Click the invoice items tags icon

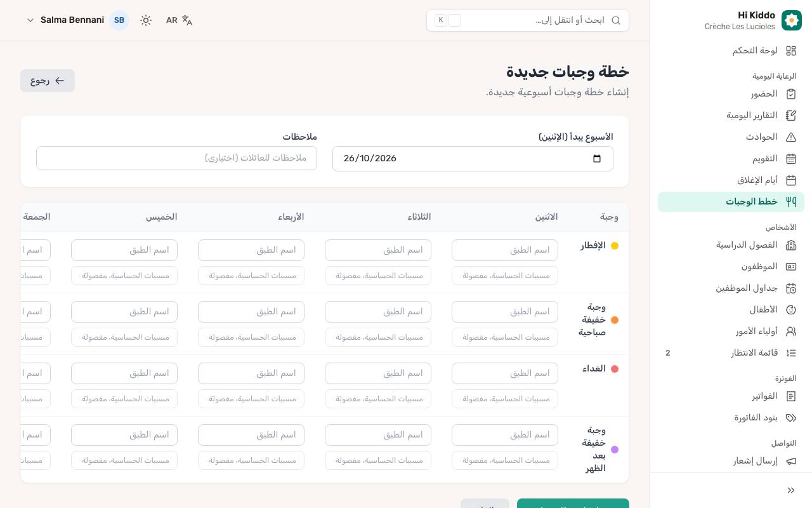[791, 418]
